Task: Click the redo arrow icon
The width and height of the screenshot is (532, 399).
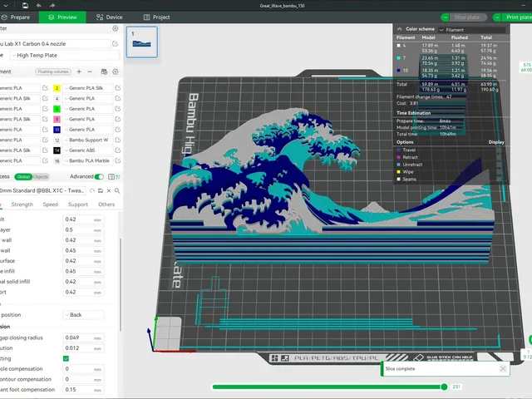Action: pyautogui.click(x=52, y=6)
